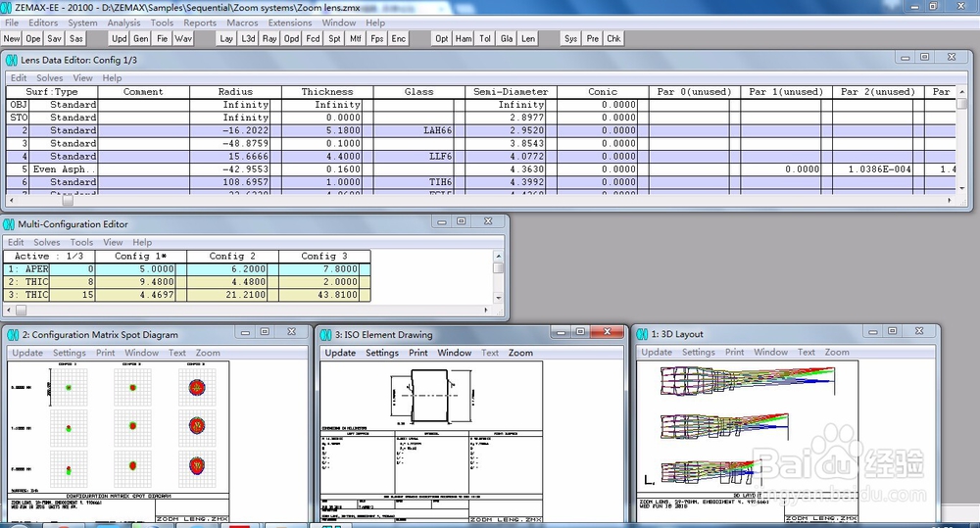
Task: Click Lens Data Editor vertical scroll down arrow
Action: coord(962,188)
